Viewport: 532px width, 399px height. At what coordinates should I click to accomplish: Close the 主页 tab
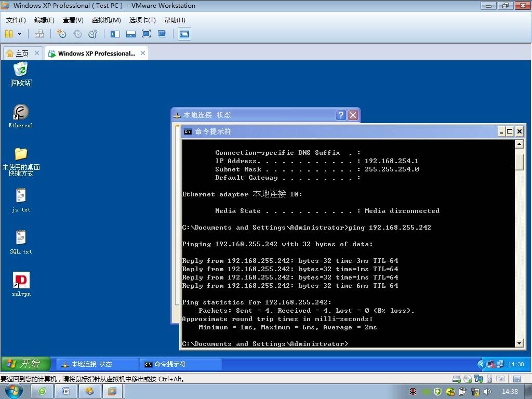(37, 53)
